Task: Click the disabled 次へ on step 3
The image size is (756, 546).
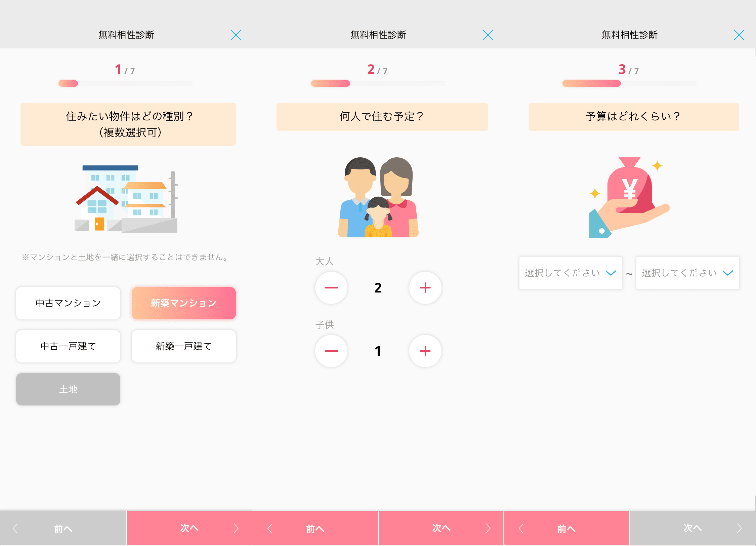Action: click(693, 529)
